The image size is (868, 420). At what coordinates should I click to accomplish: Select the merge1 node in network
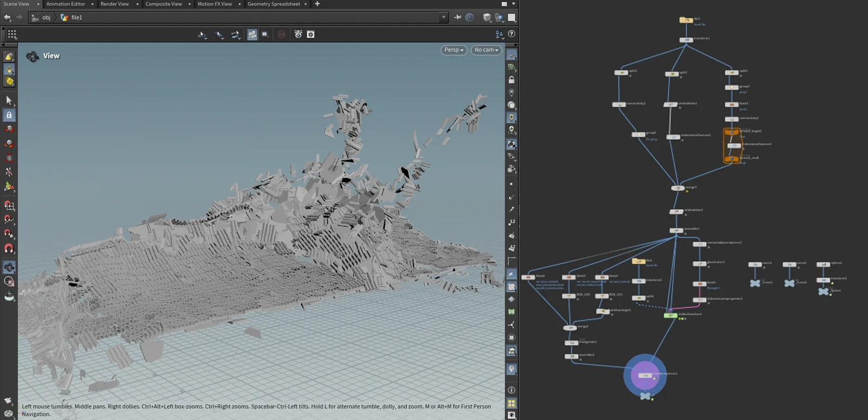click(x=678, y=188)
